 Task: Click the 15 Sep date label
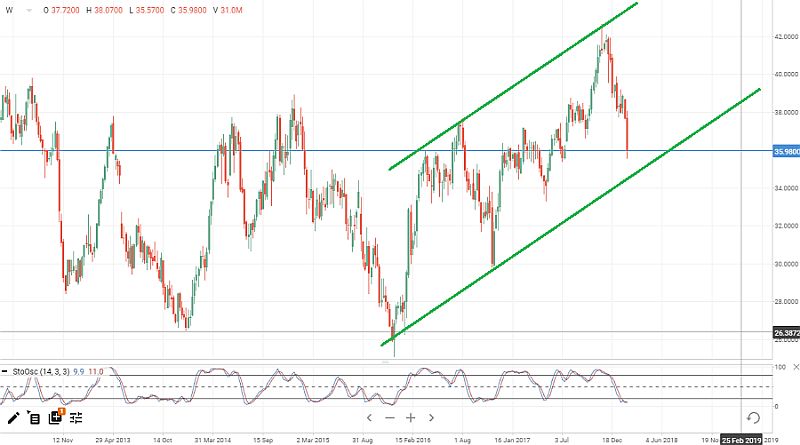pos(263,440)
